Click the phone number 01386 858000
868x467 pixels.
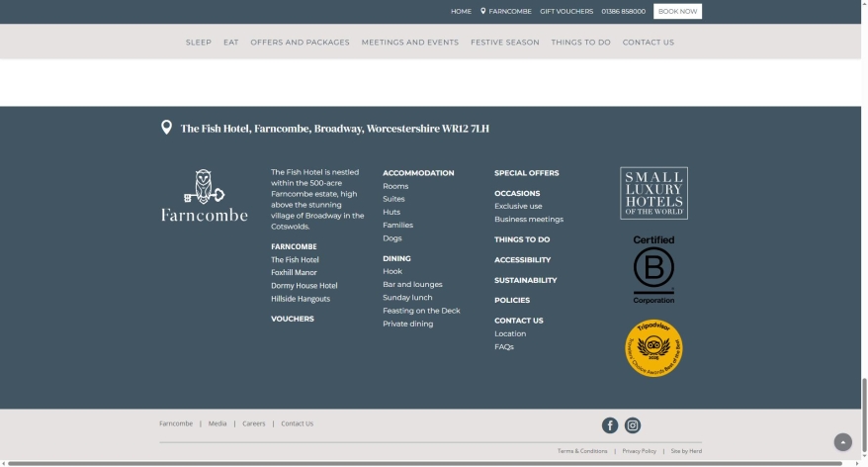tap(624, 11)
